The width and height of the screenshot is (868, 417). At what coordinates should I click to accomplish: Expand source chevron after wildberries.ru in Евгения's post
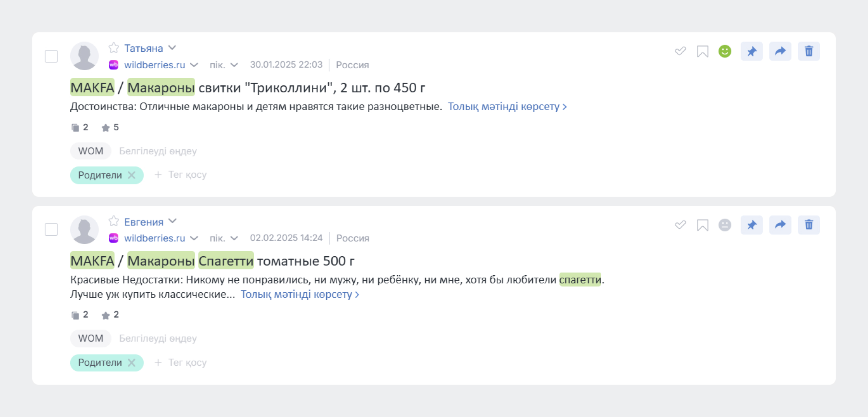[x=194, y=238]
